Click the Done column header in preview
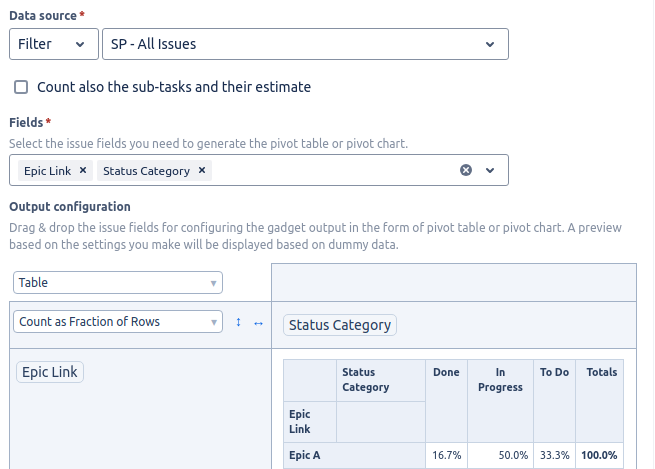 coord(446,373)
